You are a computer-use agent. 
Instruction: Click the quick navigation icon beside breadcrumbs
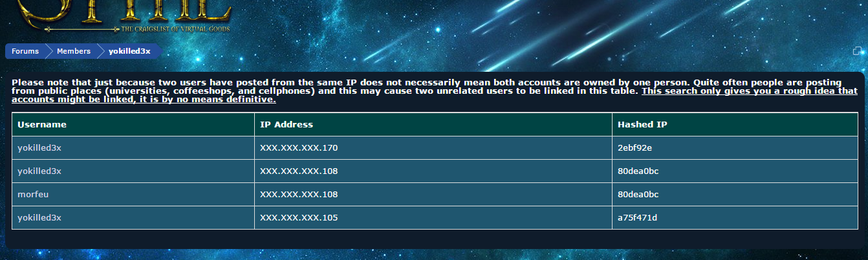tap(857, 51)
